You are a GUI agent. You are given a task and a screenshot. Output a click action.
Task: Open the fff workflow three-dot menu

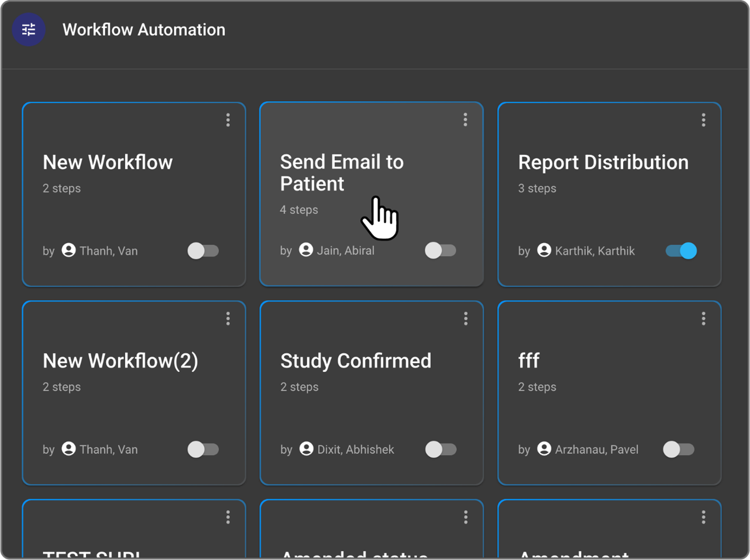pos(703,318)
